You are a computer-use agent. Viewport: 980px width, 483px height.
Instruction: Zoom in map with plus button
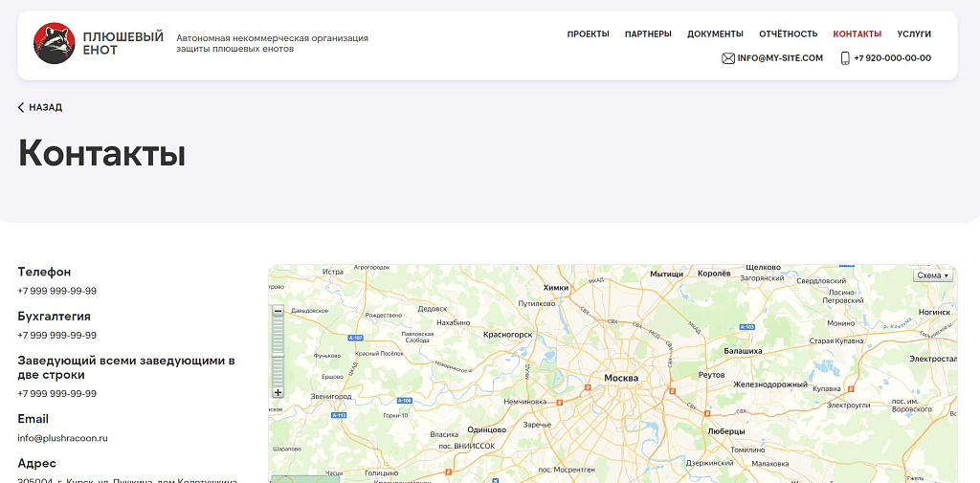point(278,392)
